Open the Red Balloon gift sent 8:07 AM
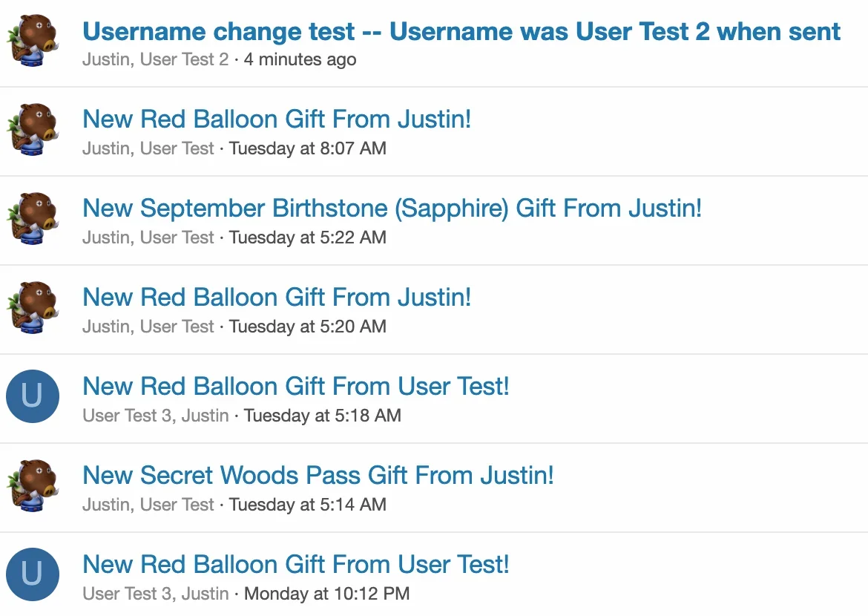 click(277, 119)
